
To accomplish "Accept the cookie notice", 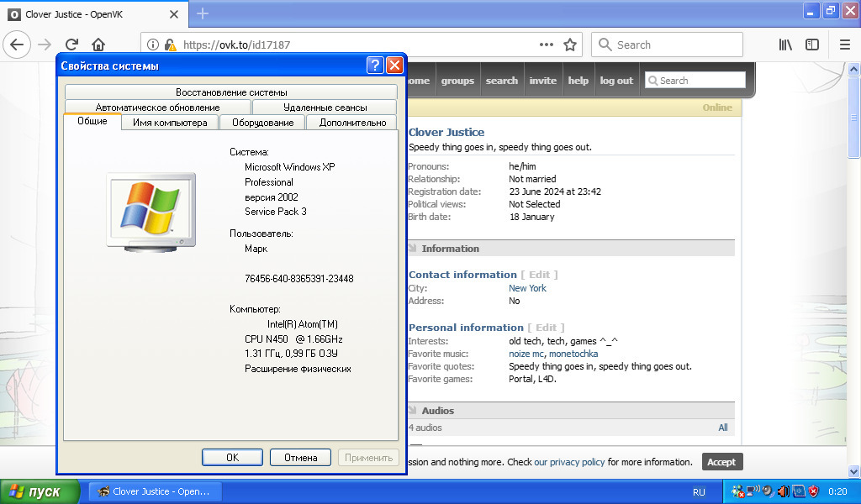I will pyautogui.click(x=721, y=462).
